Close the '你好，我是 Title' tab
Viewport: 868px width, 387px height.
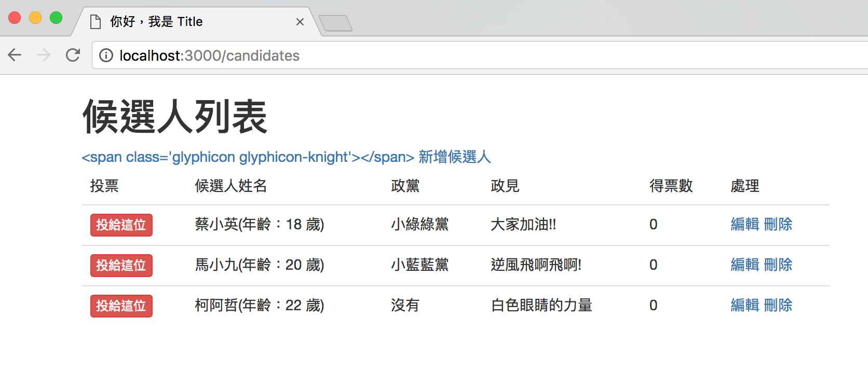[300, 22]
